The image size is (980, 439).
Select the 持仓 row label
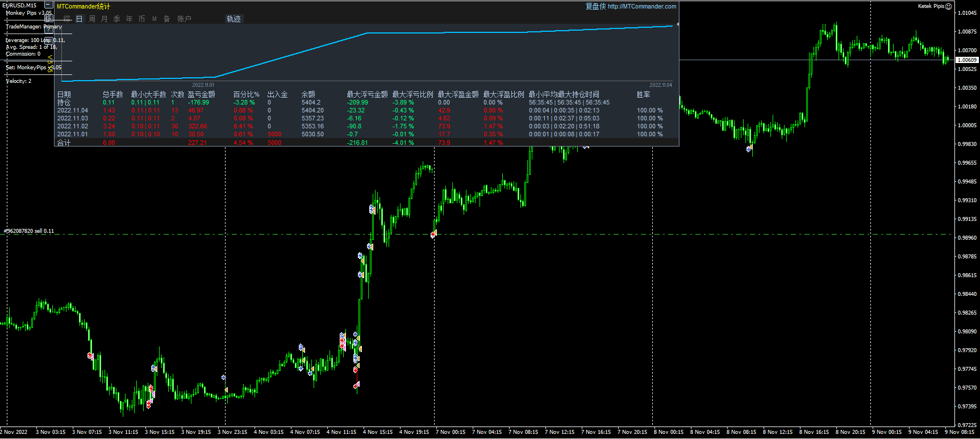point(64,102)
